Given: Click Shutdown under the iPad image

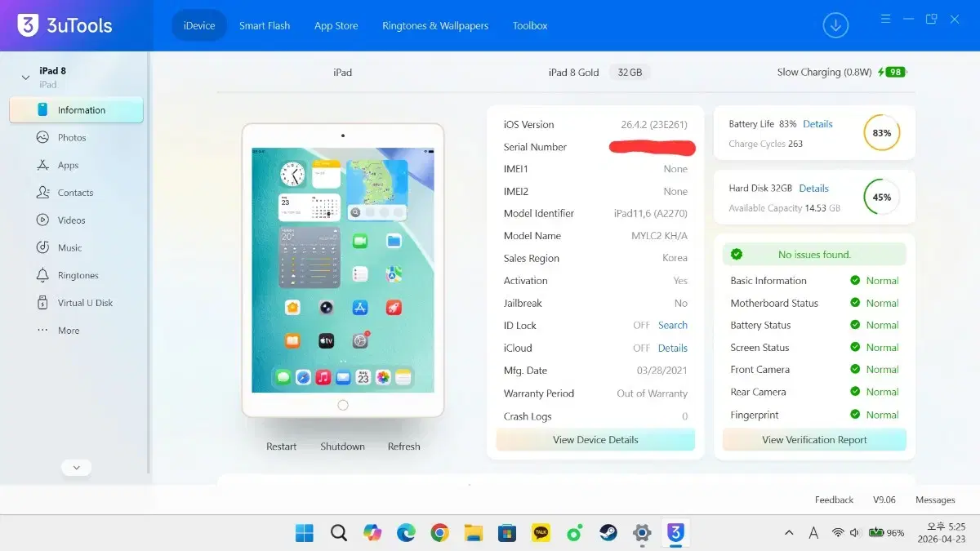Looking at the screenshot, I should click(x=342, y=447).
